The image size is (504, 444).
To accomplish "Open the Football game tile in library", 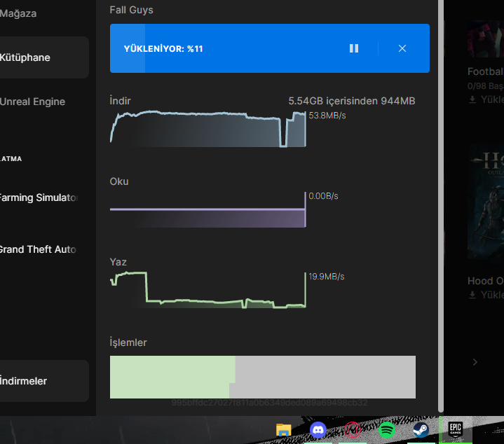I will point(486,39).
